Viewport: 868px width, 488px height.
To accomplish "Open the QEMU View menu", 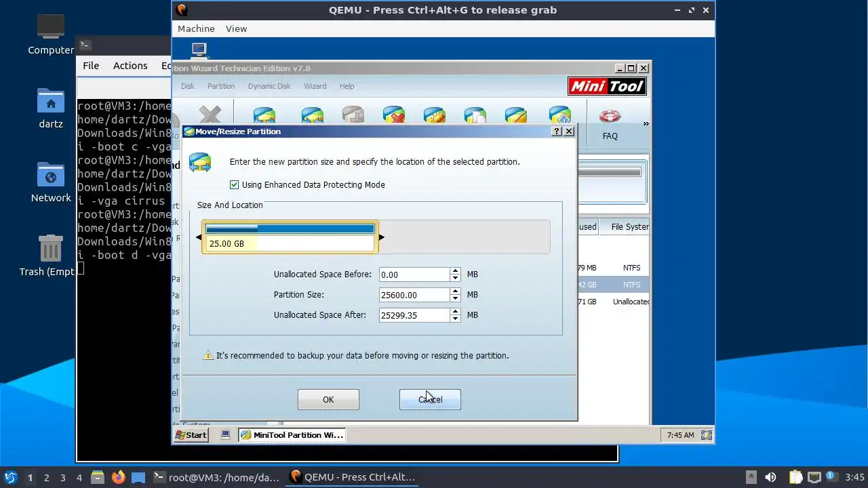I will pyautogui.click(x=236, y=28).
